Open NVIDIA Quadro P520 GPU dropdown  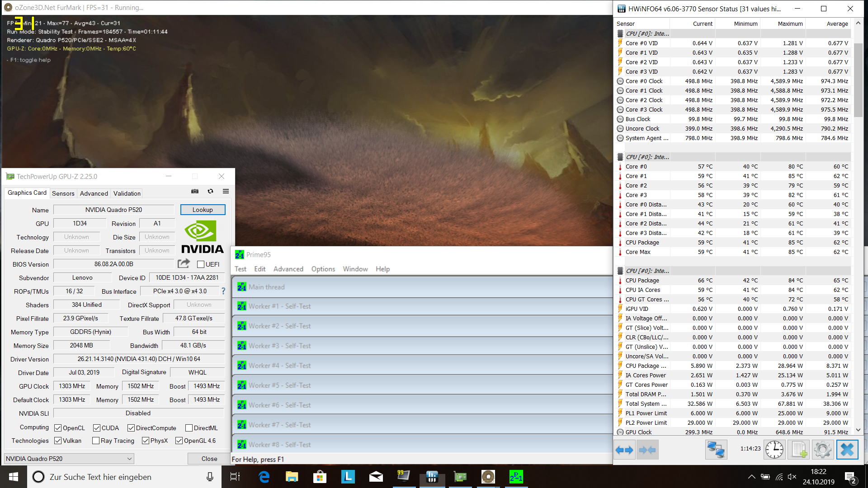69,459
